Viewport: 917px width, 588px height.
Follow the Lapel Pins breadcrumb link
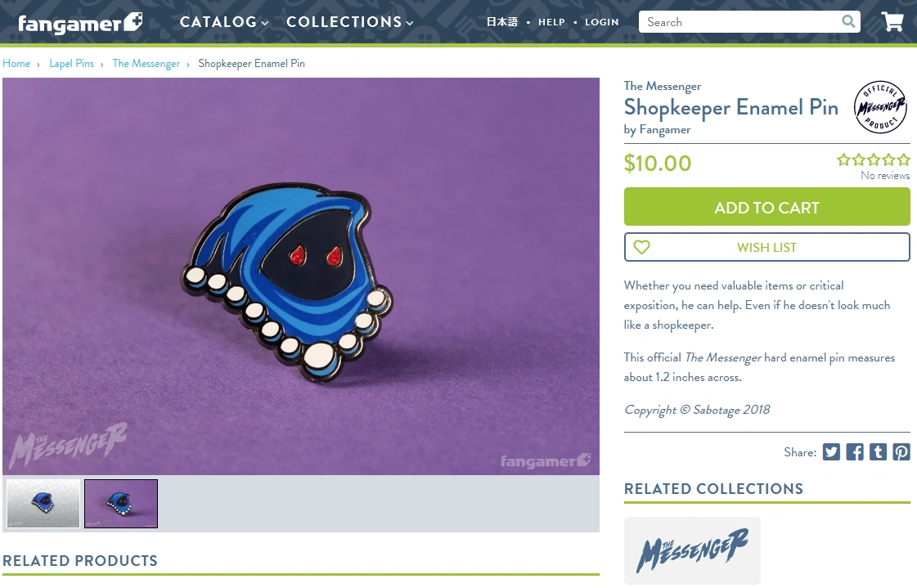coord(71,63)
